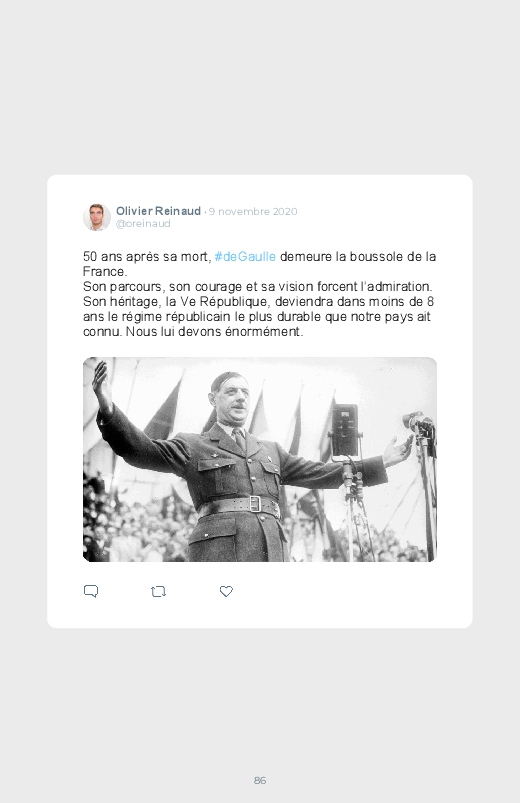
Task: Click the date 9 novembre 2020
Action: [253, 212]
